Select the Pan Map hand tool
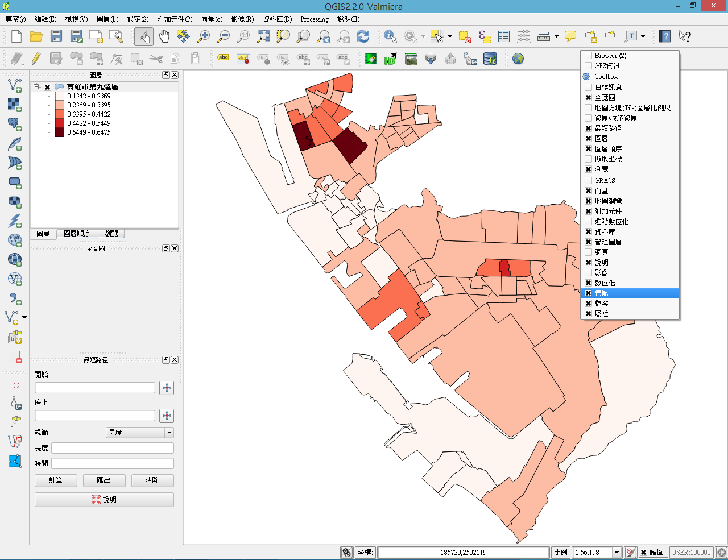The width and height of the screenshot is (728, 560). (x=164, y=36)
